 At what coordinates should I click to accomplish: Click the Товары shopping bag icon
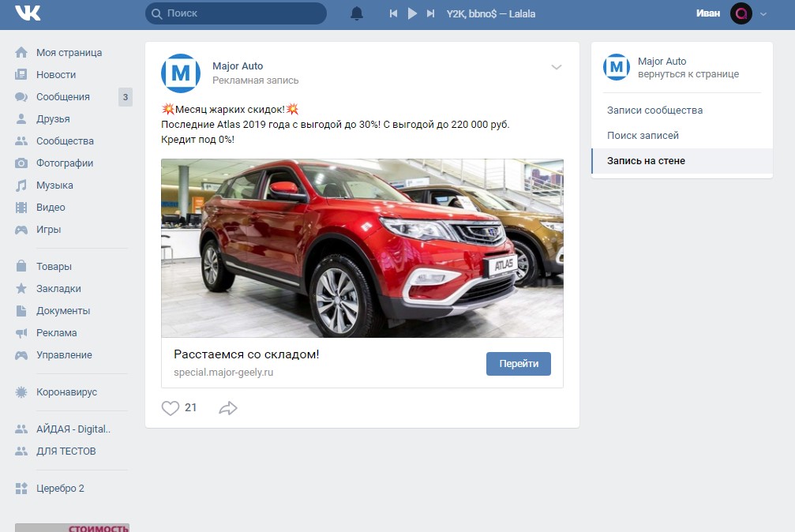[x=21, y=266]
